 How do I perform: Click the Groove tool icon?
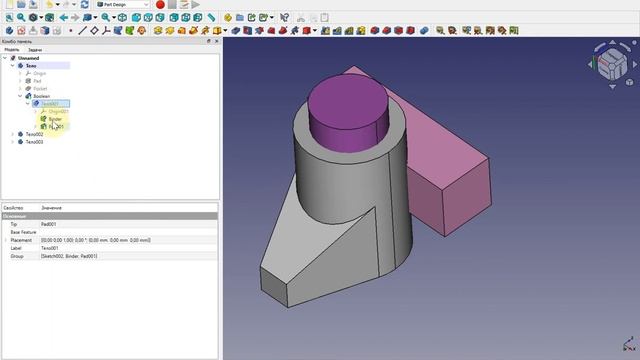click(x=260, y=31)
